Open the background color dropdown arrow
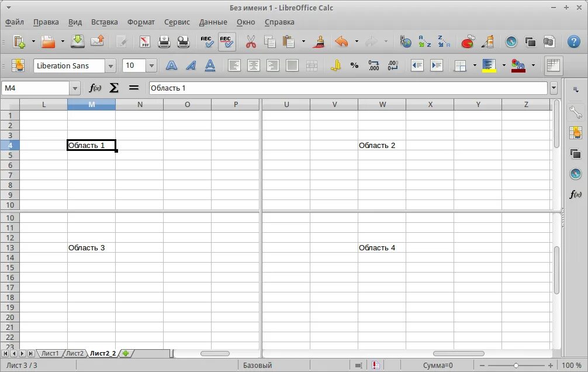Screen dimensions: 588x372 pos(504,66)
